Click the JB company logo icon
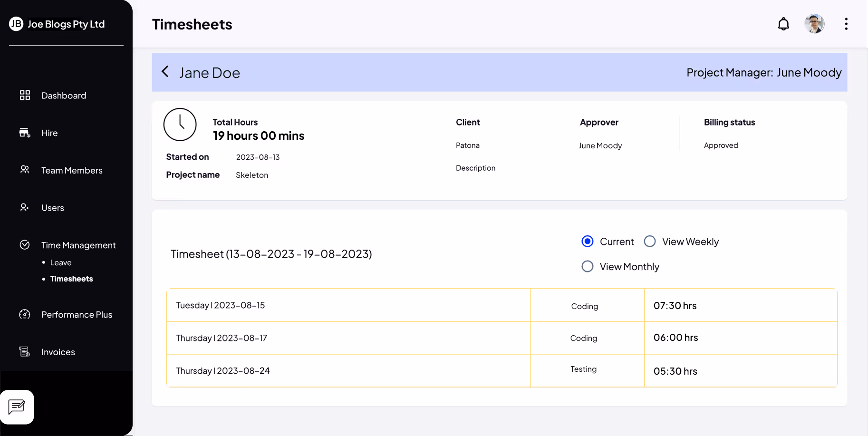Screen dimensions: 868x436 16,24
